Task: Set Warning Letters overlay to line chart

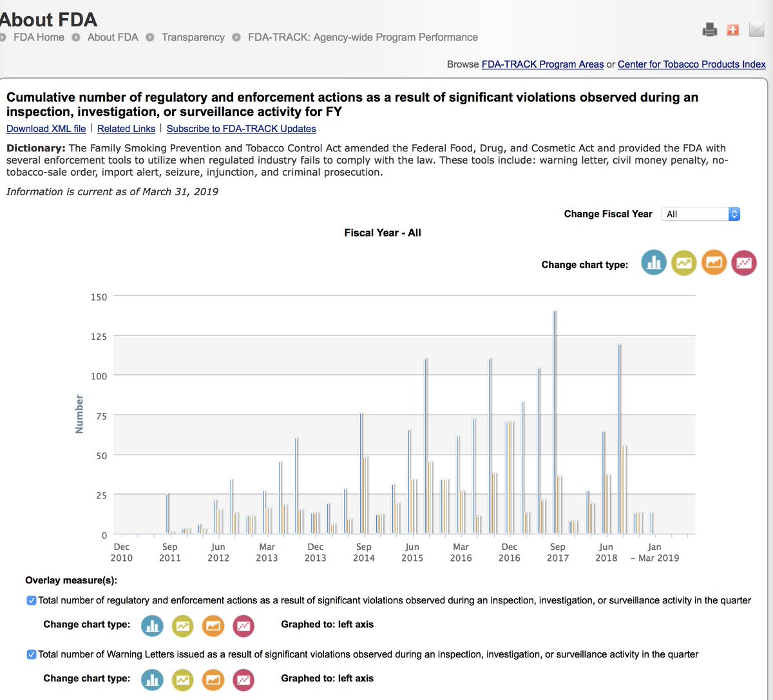Action: [183, 679]
